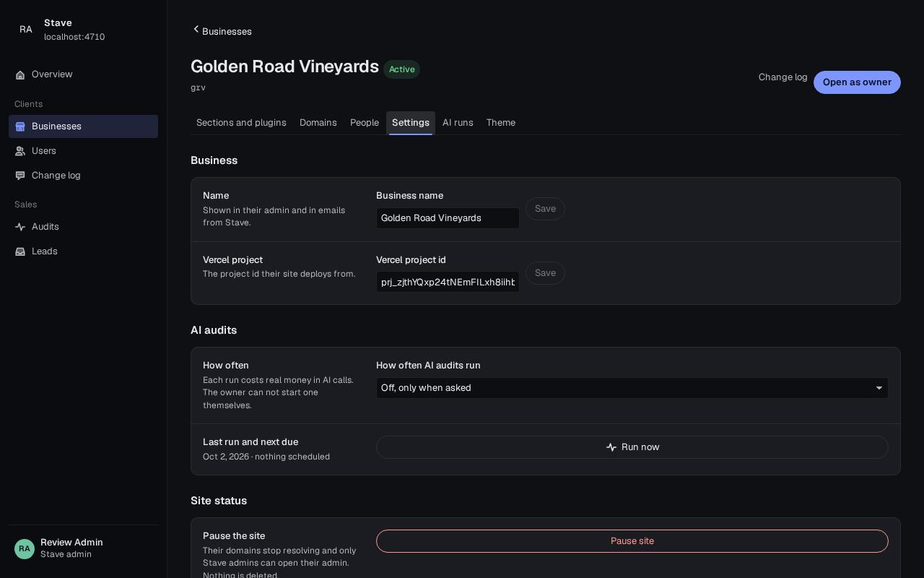Open the AI runs tab

(458, 123)
